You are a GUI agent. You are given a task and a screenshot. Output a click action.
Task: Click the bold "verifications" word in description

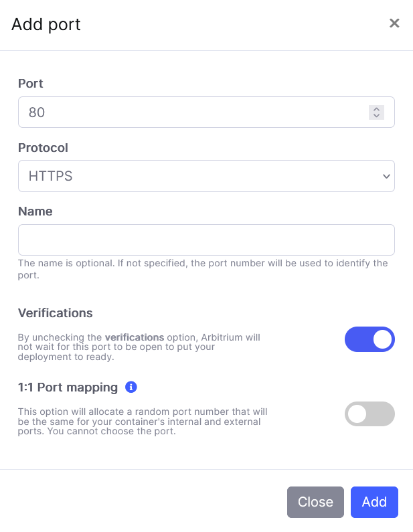[x=134, y=337]
